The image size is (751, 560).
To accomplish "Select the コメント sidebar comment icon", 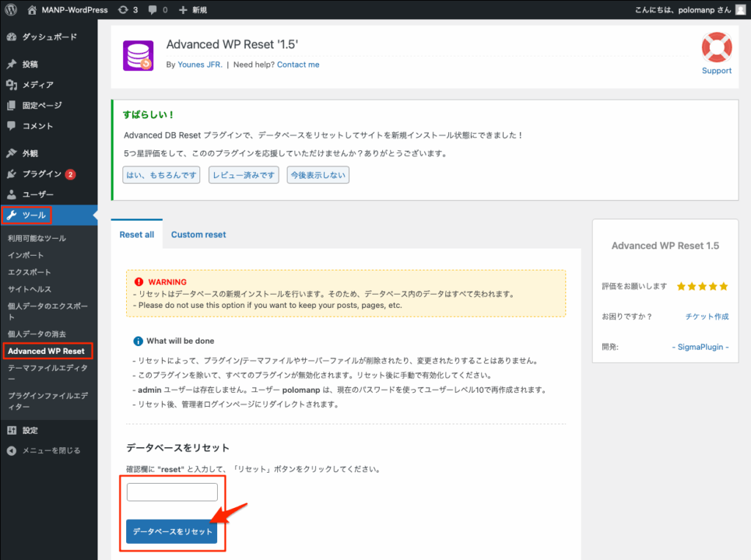I will 12,126.
